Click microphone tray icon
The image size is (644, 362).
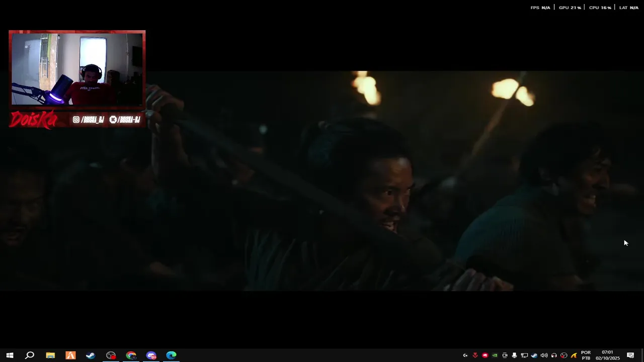(x=514, y=355)
